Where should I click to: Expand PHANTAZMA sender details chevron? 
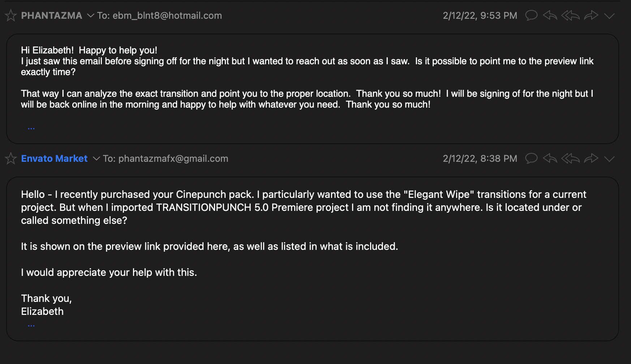point(91,16)
